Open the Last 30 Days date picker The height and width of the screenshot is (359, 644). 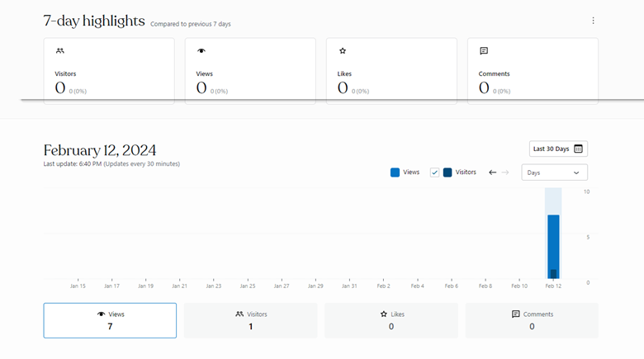[x=558, y=149]
